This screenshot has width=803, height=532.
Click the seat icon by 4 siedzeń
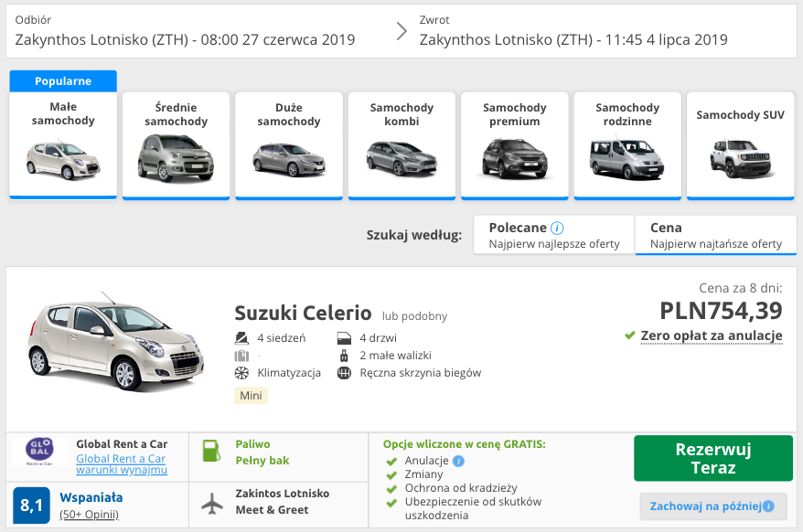(241, 338)
